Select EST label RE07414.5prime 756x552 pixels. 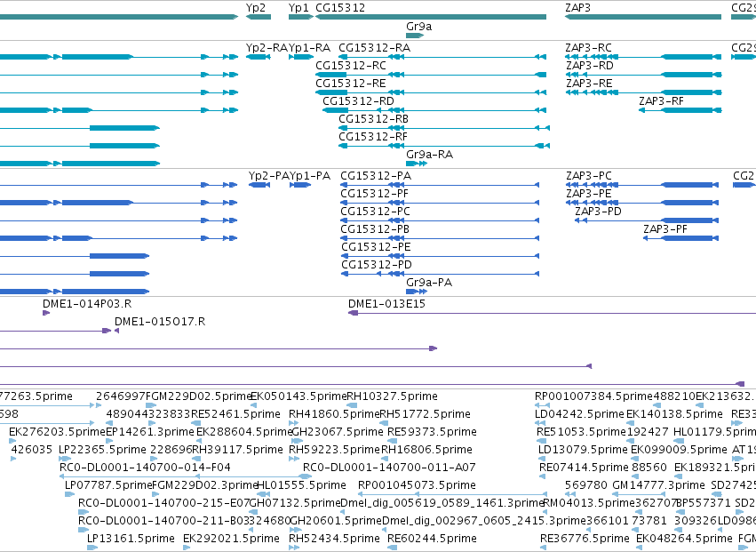(x=584, y=467)
